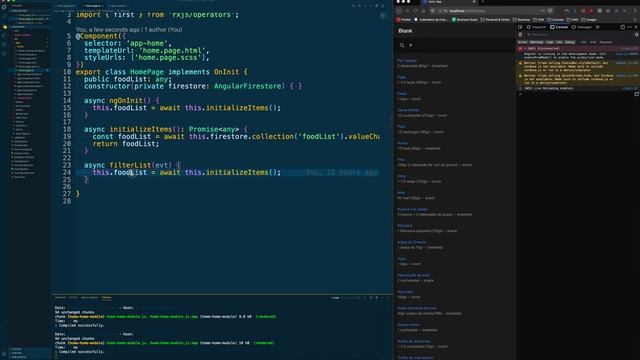The width and height of the screenshot is (640, 360).
Task: Switch to the Problems panel tab
Action: pyautogui.click(x=60, y=298)
